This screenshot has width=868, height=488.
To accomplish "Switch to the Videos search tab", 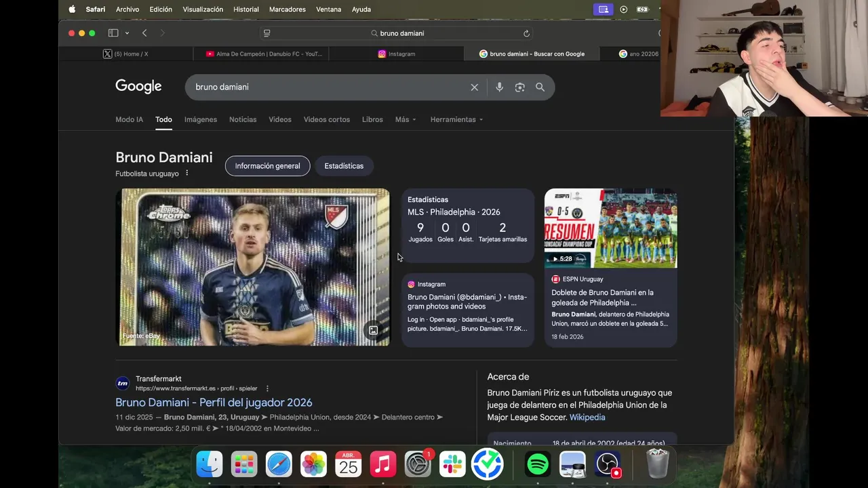I will click(280, 119).
